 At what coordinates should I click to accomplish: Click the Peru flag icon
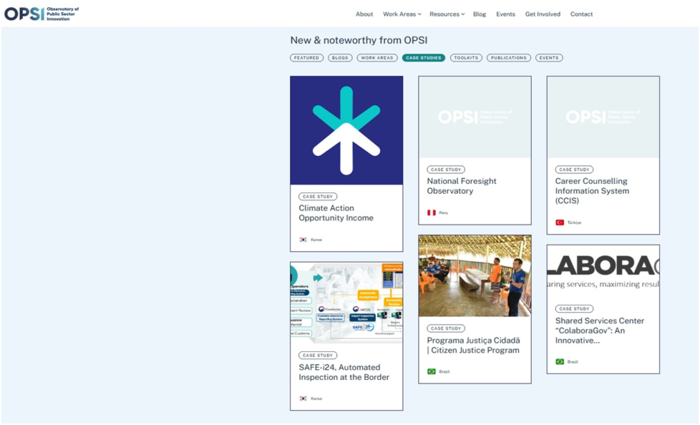tap(431, 213)
